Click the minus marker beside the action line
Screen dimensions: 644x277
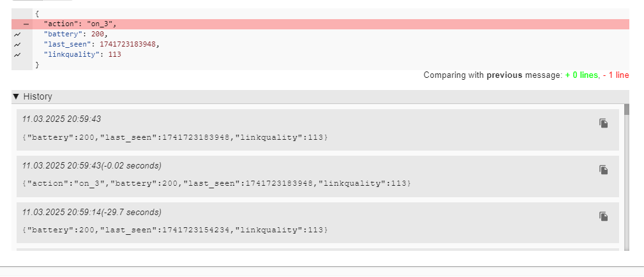[x=26, y=24]
